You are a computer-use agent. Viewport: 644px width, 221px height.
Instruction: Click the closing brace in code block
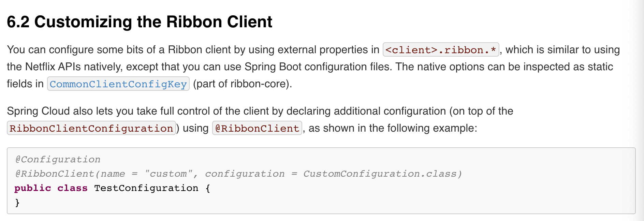coord(17,203)
